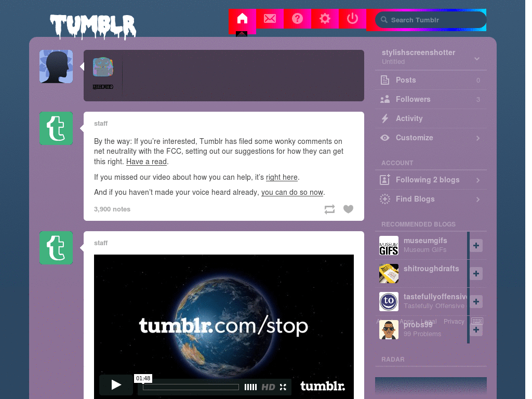Click the Following blogs person icon

385,179
